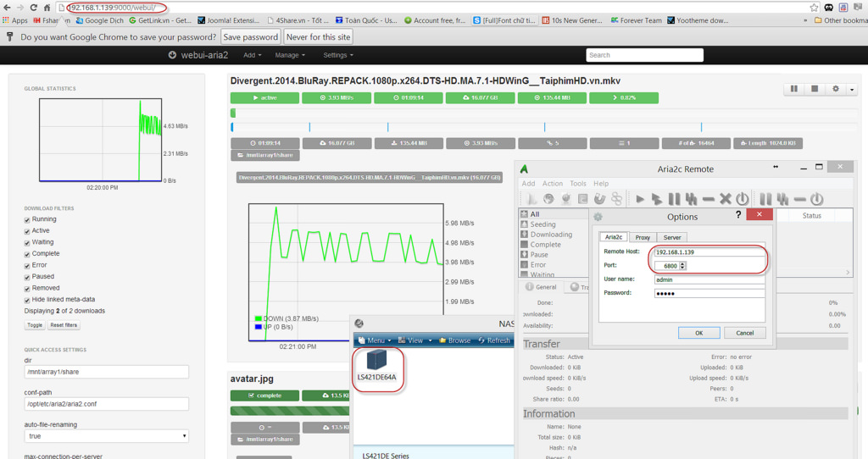The width and height of the screenshot is (868, 459).
Task: Click the Options help question mark
Action: tap(737, 216)
